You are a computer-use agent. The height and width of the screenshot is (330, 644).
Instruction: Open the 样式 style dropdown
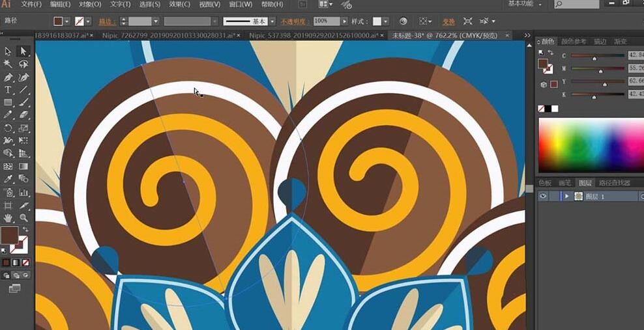tap(385, 21)
